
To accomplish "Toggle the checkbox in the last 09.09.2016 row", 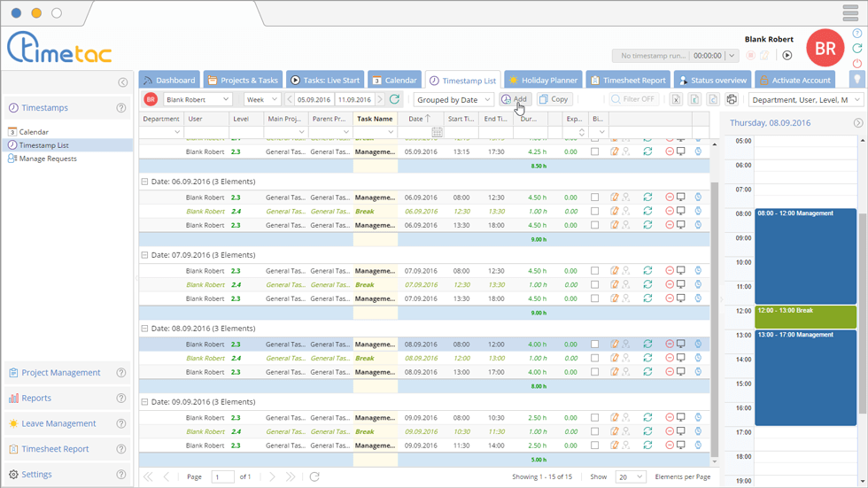I will click(x=595, y=445).
